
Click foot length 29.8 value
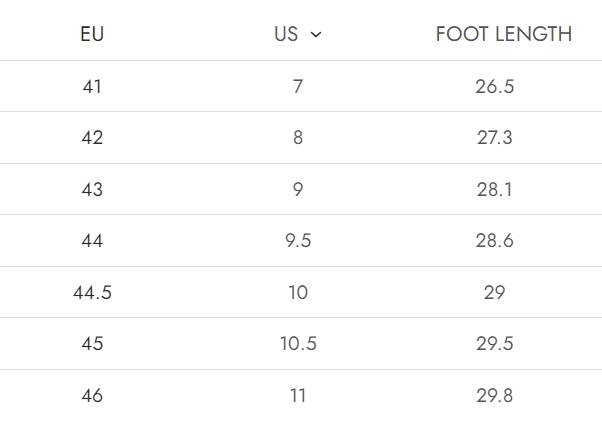495,396
